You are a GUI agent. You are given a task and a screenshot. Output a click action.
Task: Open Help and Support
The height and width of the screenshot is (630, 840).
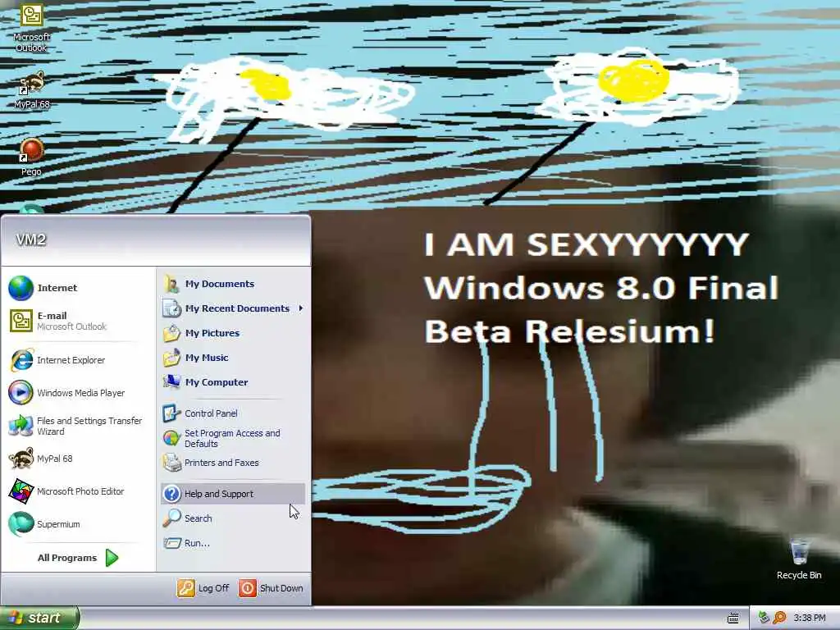pyautogui.click(x=232, y=494)
